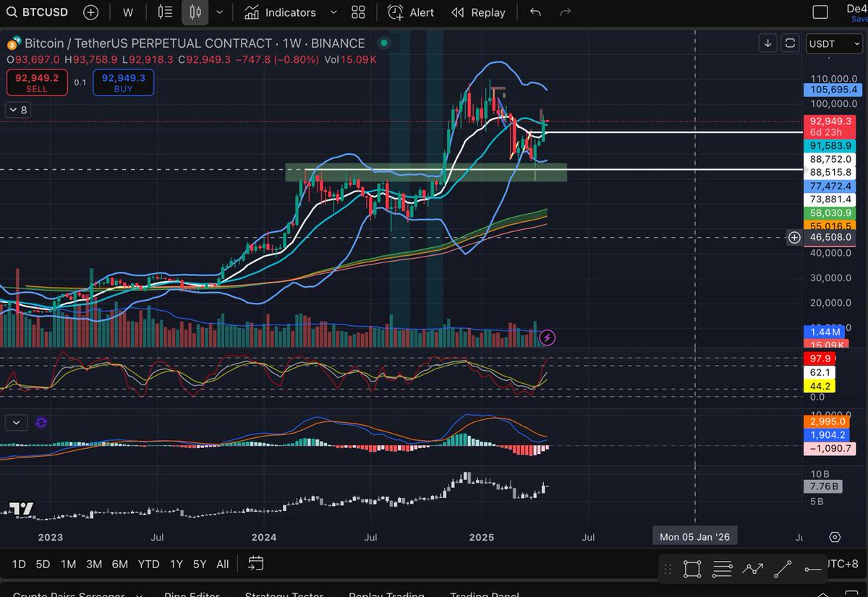Select the rectangle drawing tool
This screenshot has width=868, height=597.
[692, 570]
